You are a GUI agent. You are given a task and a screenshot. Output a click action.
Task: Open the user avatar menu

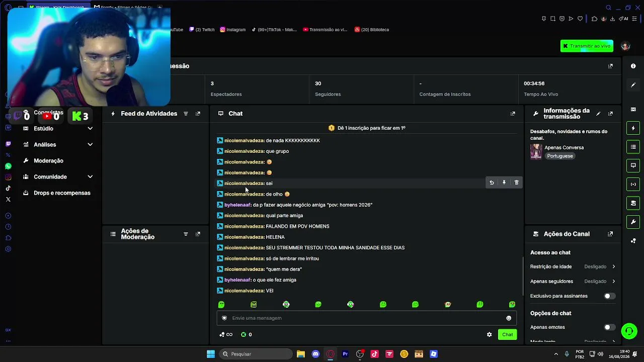tap(625, 46)
